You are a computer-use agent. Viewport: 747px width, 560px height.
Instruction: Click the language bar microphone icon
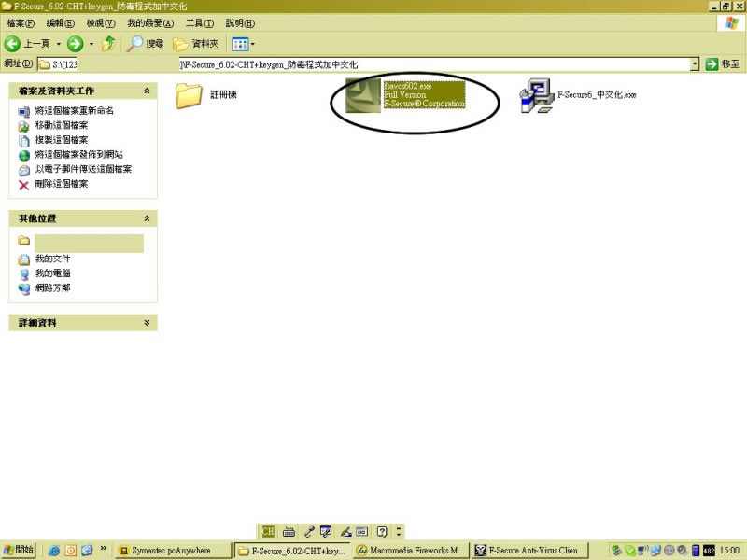309,531
